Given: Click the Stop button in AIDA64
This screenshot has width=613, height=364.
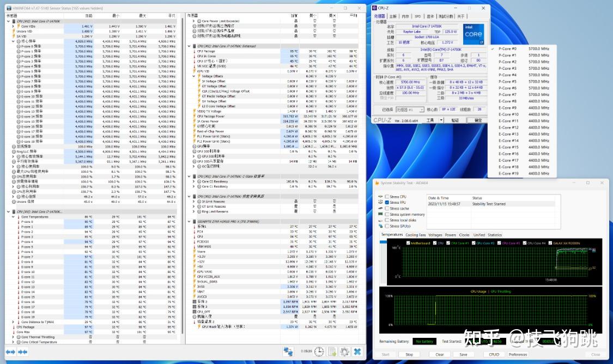Looking at the screenshot, I should click(409, 354).
